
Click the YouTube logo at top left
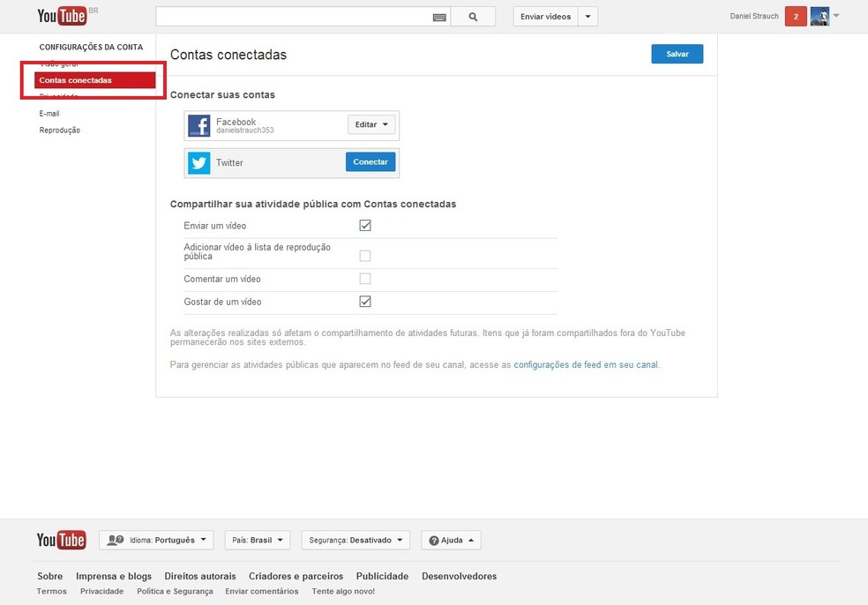tap(62, 15)
